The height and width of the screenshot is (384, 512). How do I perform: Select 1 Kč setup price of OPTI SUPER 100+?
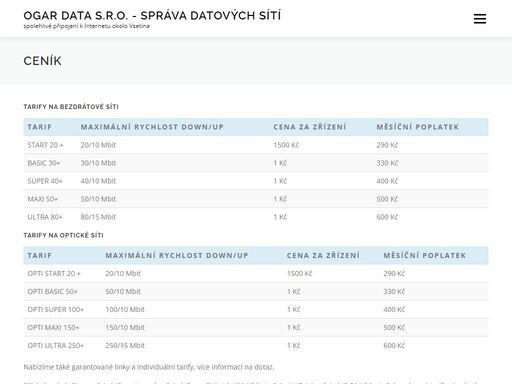(x=293, y=310)
